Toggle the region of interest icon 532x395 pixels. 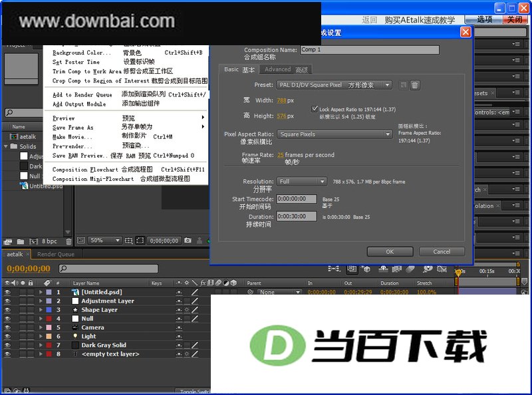pos(140,241)
